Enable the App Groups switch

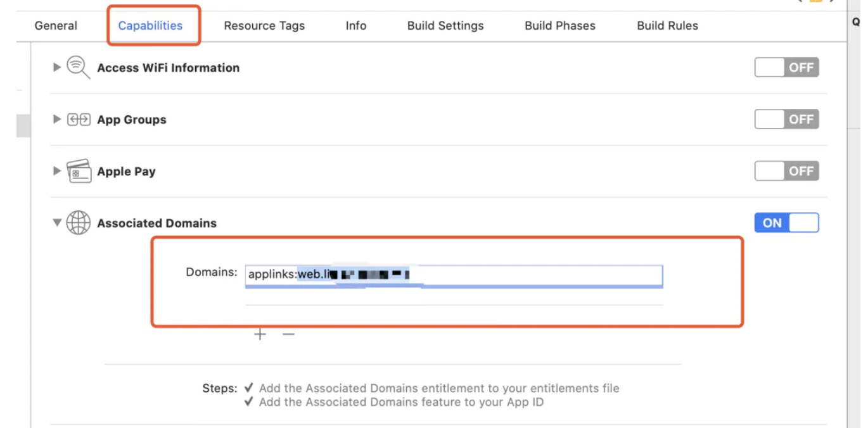pyautogui.click(x=786, y=119)
